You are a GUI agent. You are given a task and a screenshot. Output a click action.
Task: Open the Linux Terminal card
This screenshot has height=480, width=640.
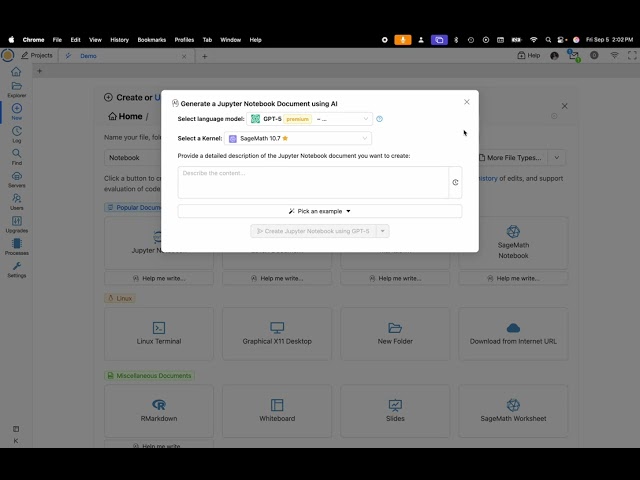point(159,334)
